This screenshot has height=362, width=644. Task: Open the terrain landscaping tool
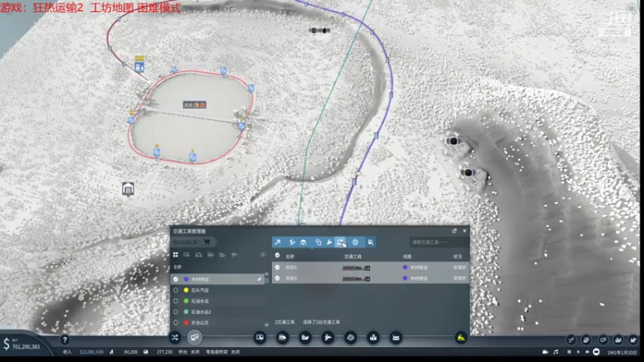click(350, 338)
